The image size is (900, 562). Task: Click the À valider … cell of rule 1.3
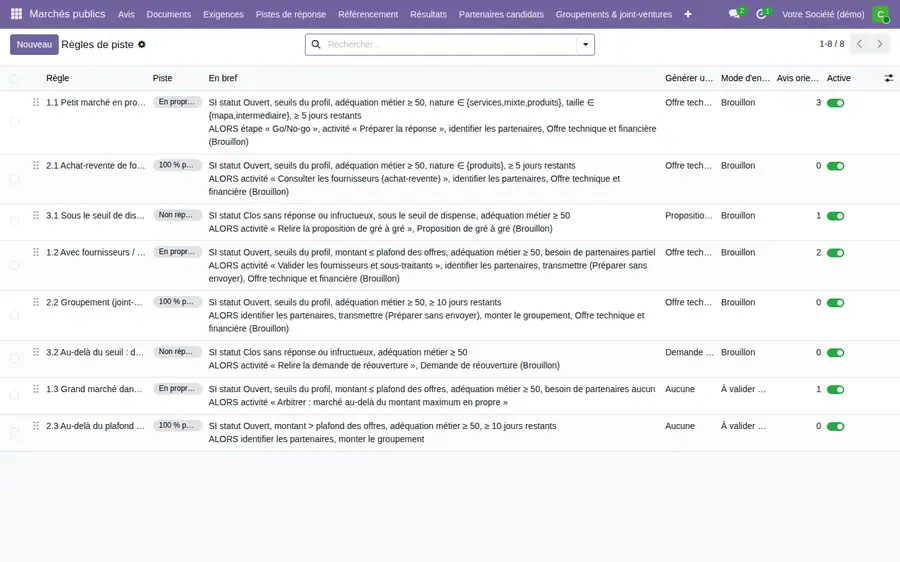click(743, 389)
